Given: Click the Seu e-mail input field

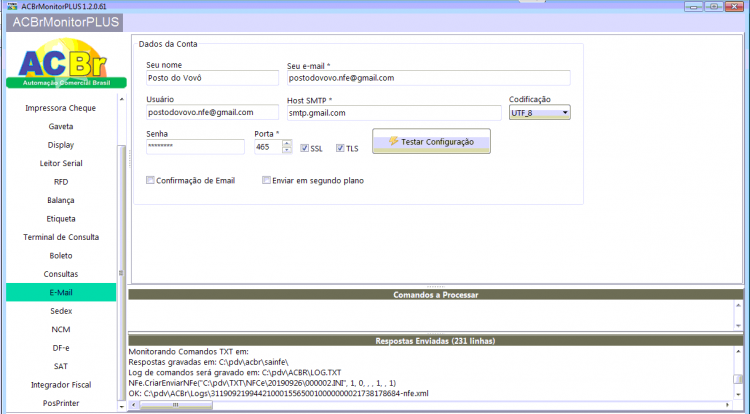Looking at the screenshot, I should (x=429, y=78).
